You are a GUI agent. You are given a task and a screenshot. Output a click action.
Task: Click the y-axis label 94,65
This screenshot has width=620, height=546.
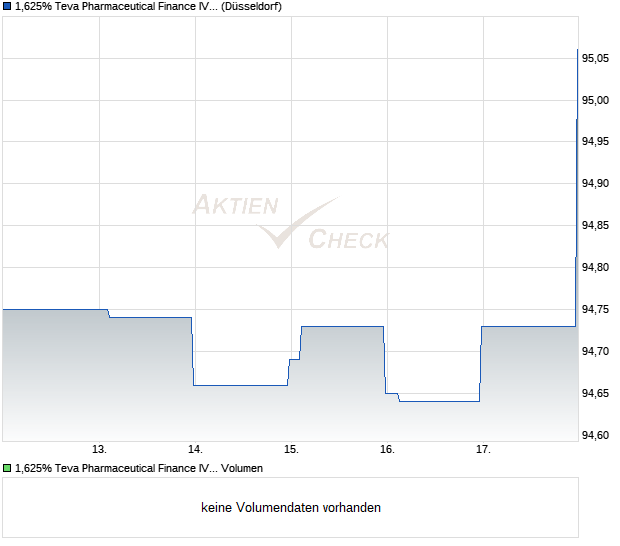click(595, 393)
